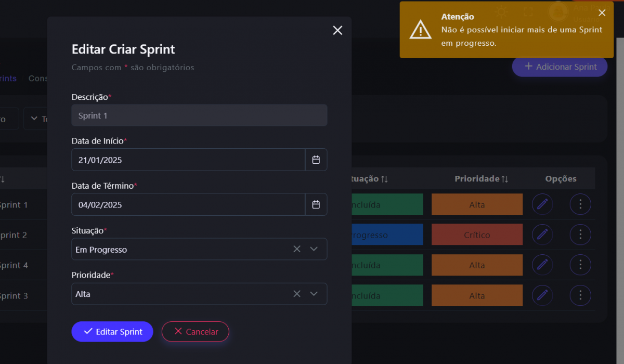Click the pencil edit icon for Sprint 2
This screenshot has width=624, height=364.
tap(542, 235)
